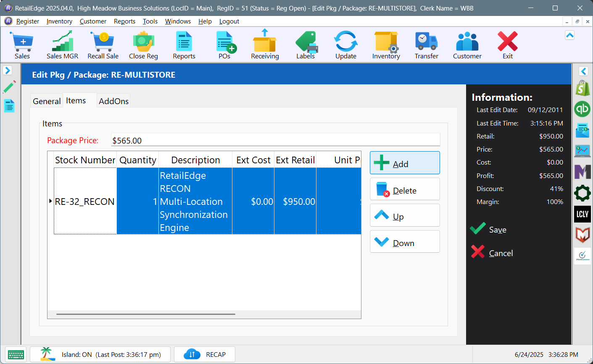Image resolution: width=593 pixels, height=364 pixels.
Task: Open the Receiving toolbar icon
Action: 265,45
